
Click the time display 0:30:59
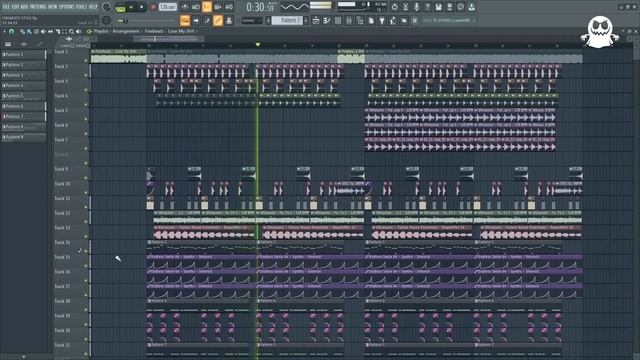[260, 7]
